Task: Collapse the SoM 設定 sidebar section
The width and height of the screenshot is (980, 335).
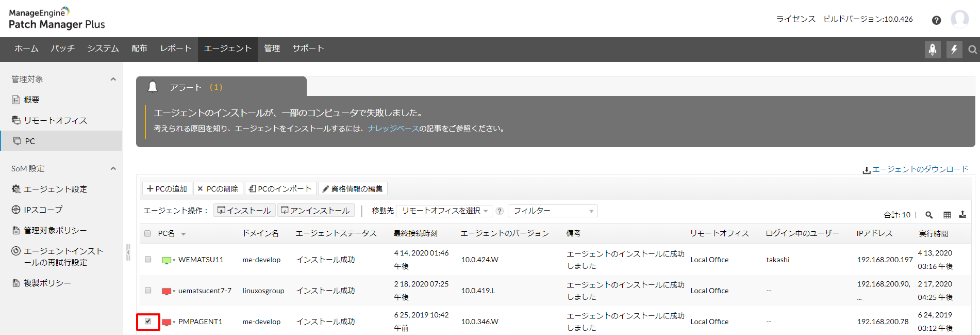Action: pos(113,168)
